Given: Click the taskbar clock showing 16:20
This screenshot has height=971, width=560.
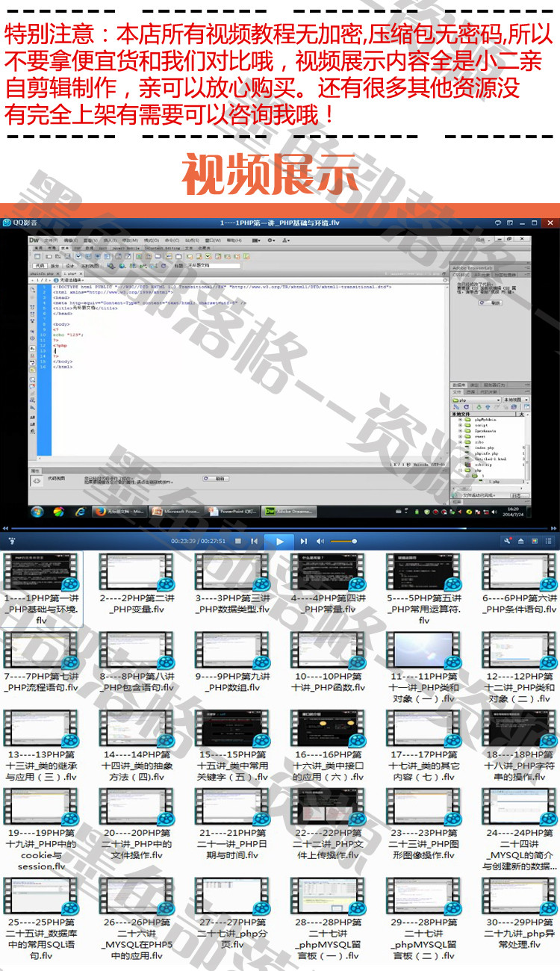Looking at the screenshot, I should (x=512, y=512).
